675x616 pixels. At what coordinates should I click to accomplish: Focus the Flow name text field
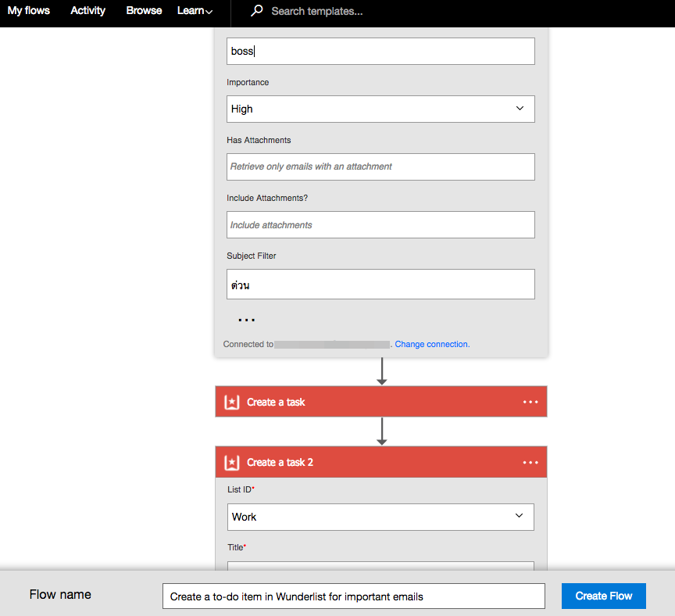coord(353,596)
